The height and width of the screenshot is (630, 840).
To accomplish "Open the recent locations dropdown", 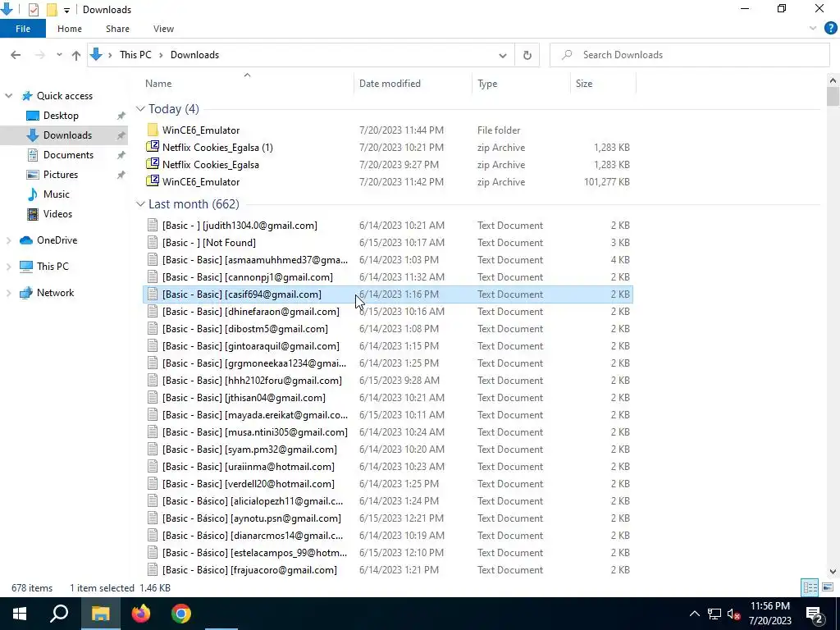I will [x=59, y=55].
